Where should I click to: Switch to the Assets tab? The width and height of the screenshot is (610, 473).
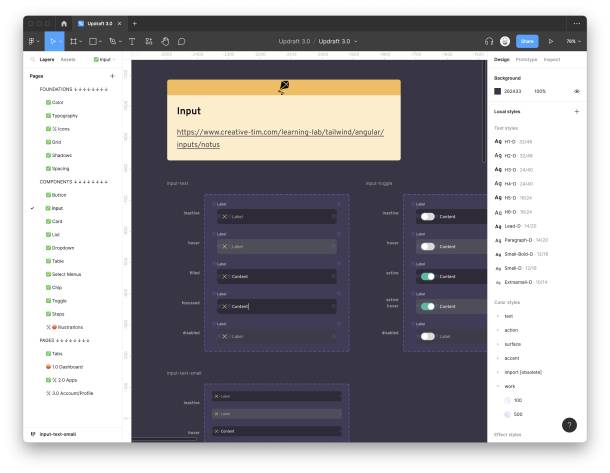68,60
